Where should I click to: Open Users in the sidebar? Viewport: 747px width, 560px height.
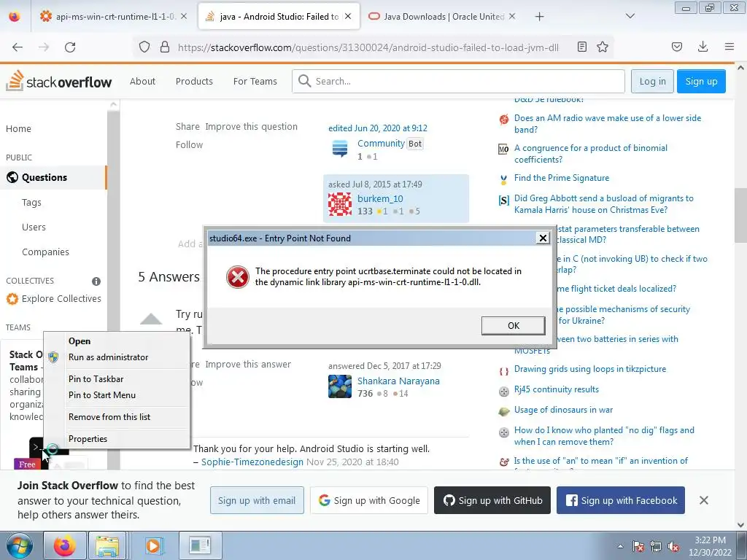tap(34, 227)
